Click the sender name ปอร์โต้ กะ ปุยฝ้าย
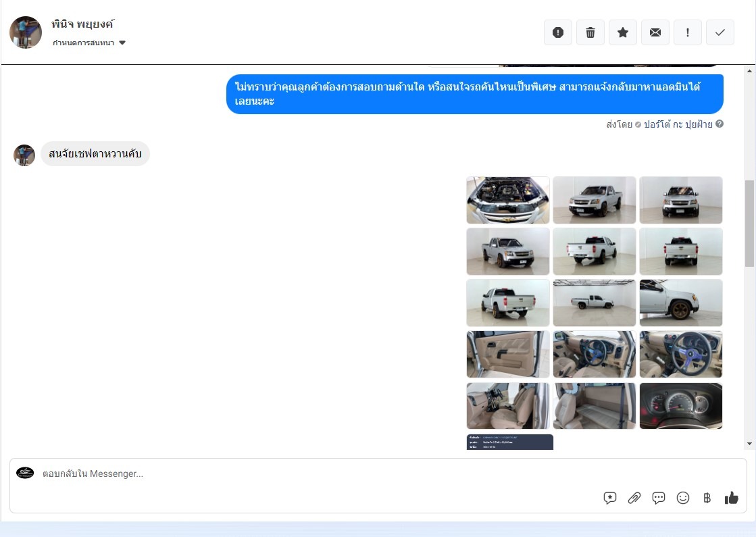Screen dimensions: 756x537 [x=678, y=124]
